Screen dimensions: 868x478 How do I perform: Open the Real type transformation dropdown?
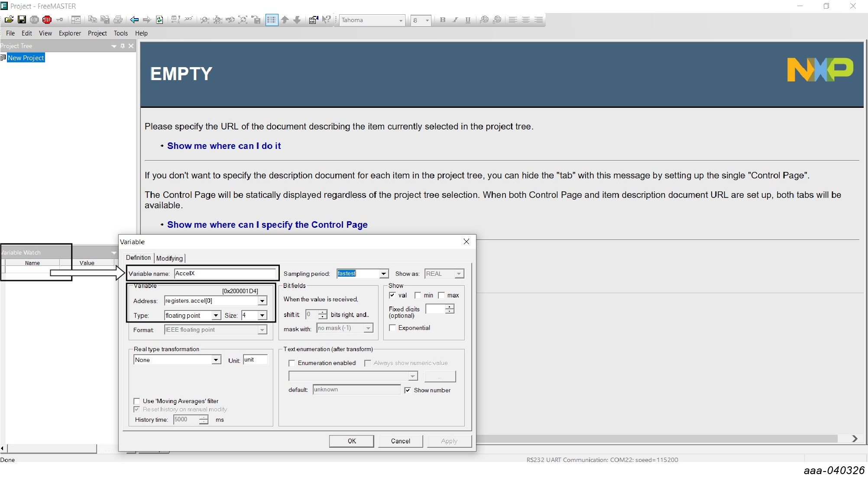coord(216,360)
